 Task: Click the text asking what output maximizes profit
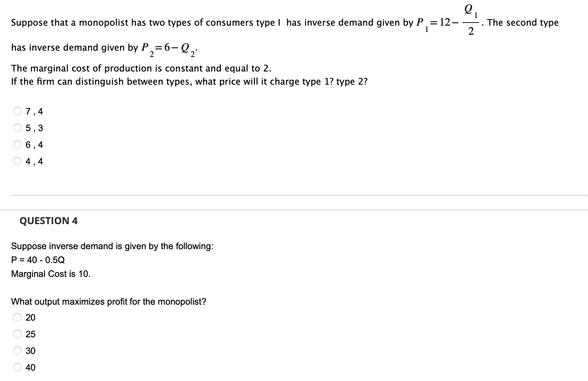point(108,301)
